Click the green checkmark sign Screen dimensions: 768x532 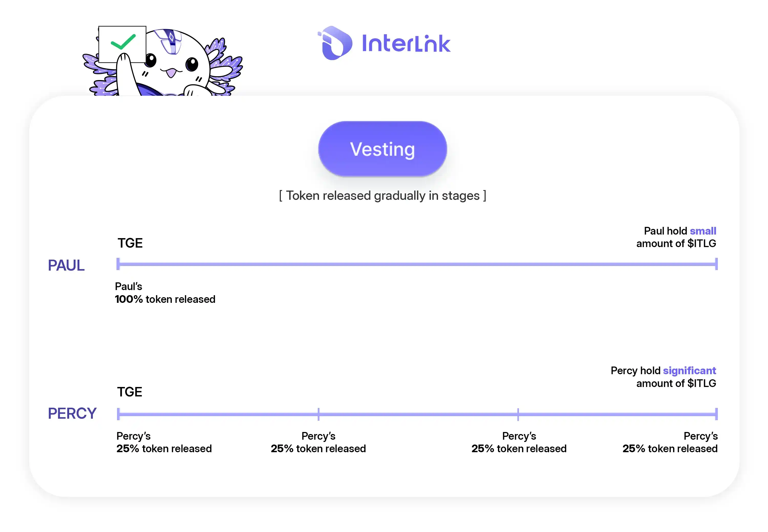(x=123, y=42)
